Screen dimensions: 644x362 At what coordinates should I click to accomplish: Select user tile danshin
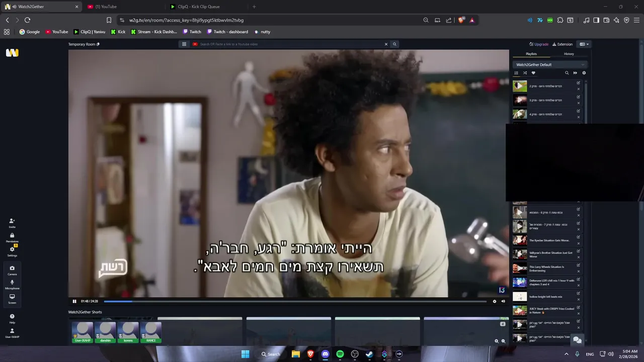pyautogui.click(x=105, y=332)
